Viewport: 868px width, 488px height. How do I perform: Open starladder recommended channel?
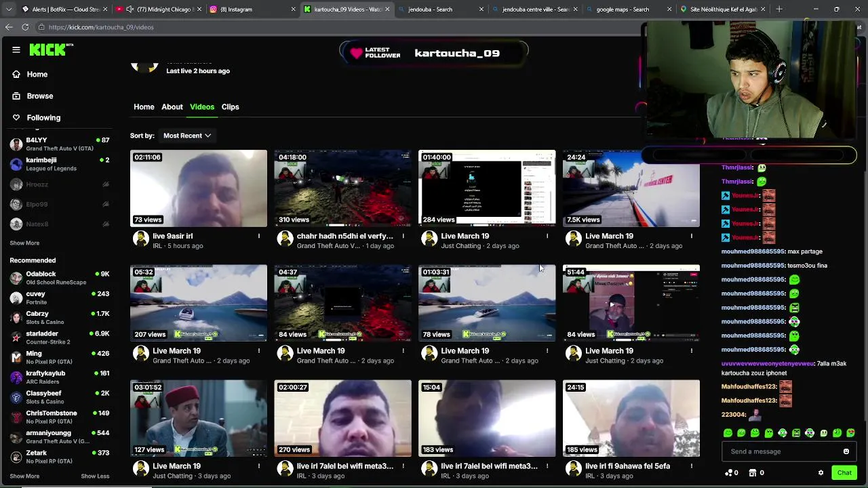click(59, 337)
